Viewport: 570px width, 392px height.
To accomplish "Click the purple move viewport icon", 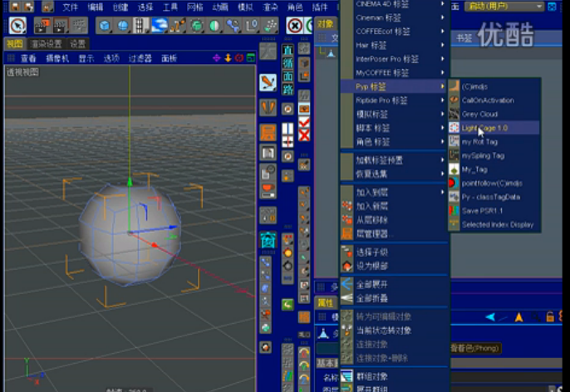I will (217, 58).
